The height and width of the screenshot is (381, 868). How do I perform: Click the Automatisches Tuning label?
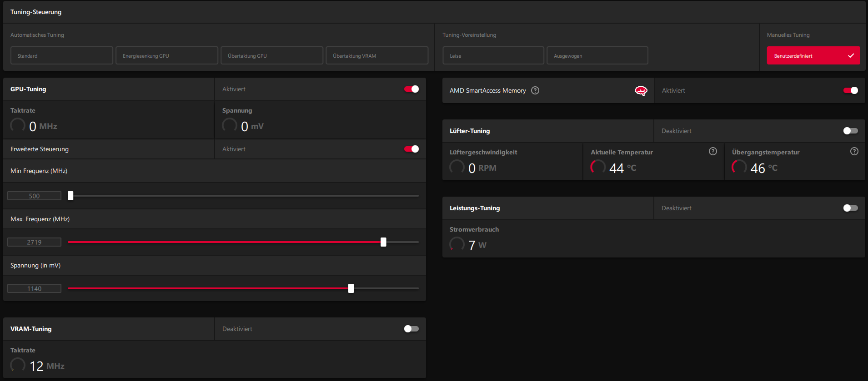pyautogui.click(x=37, y=35)
